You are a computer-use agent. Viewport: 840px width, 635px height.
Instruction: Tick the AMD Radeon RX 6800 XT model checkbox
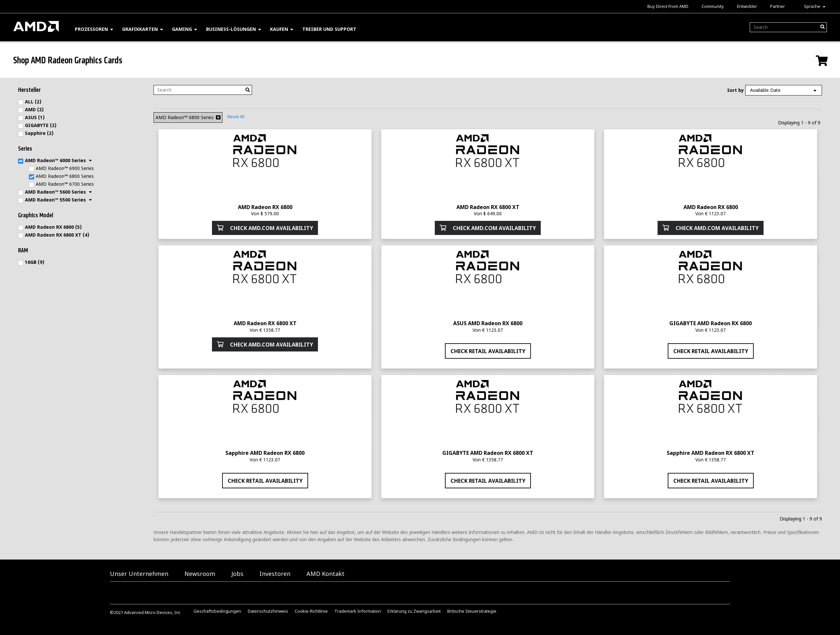(x=21, y=236)
